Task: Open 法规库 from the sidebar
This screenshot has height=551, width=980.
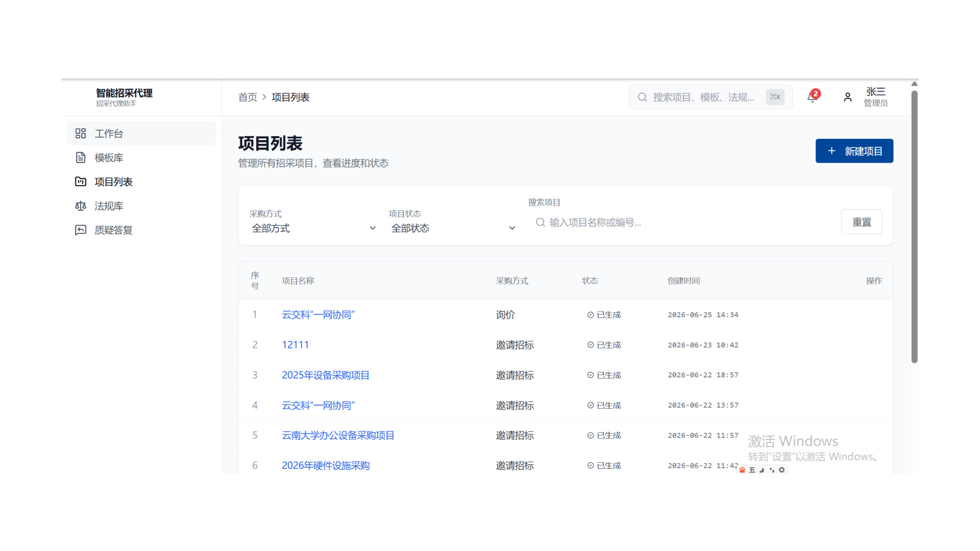Action: tap(141, 206)
